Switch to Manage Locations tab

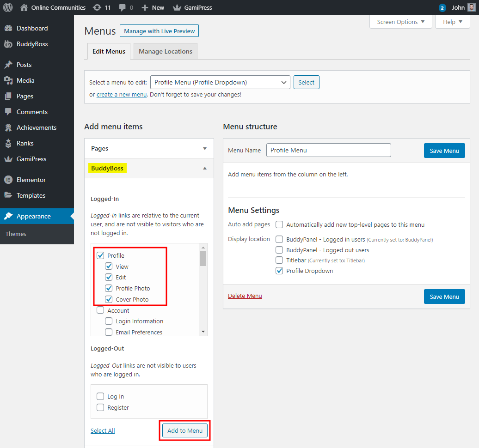(x=165, y=51)
